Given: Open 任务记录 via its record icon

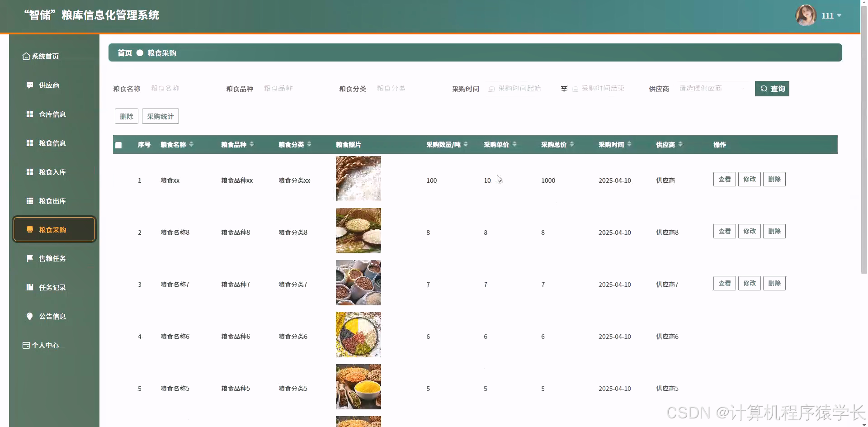Looking at the screenshot, I should (x=29, y=287).
